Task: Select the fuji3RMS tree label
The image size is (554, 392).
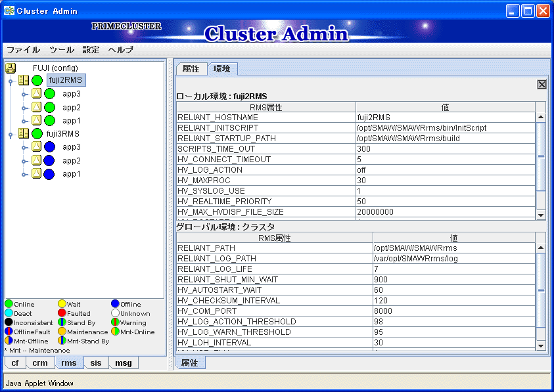Action: coord(63,133)
